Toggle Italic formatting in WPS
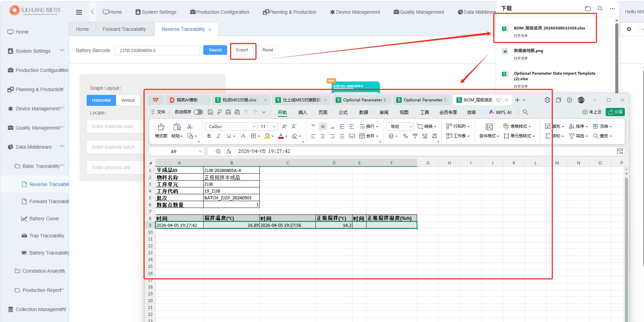644x322 pixels. (218, 136)
